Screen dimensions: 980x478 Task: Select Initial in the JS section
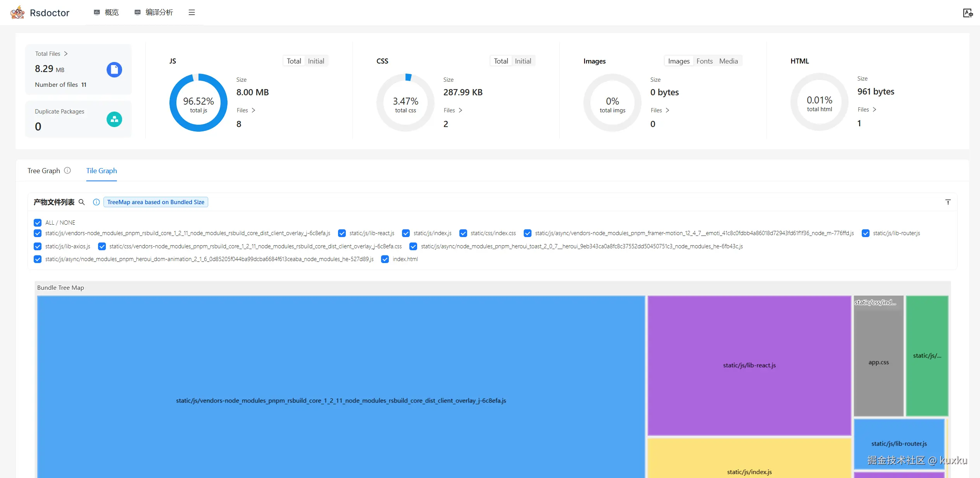[x=316, y=61]
